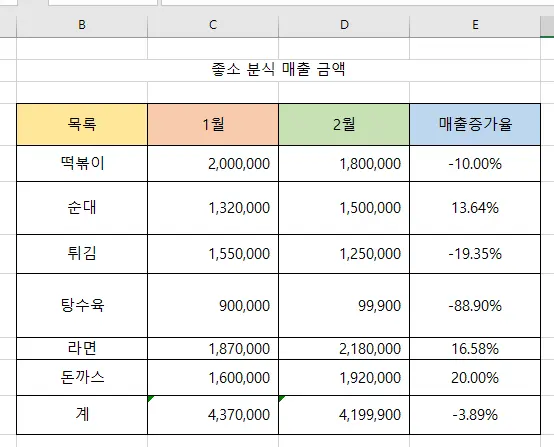Click the '순대' cell

(x=82, y=208)
